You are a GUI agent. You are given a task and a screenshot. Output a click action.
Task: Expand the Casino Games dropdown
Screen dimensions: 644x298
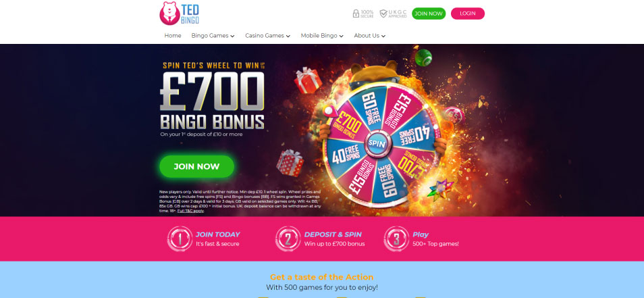268,36
